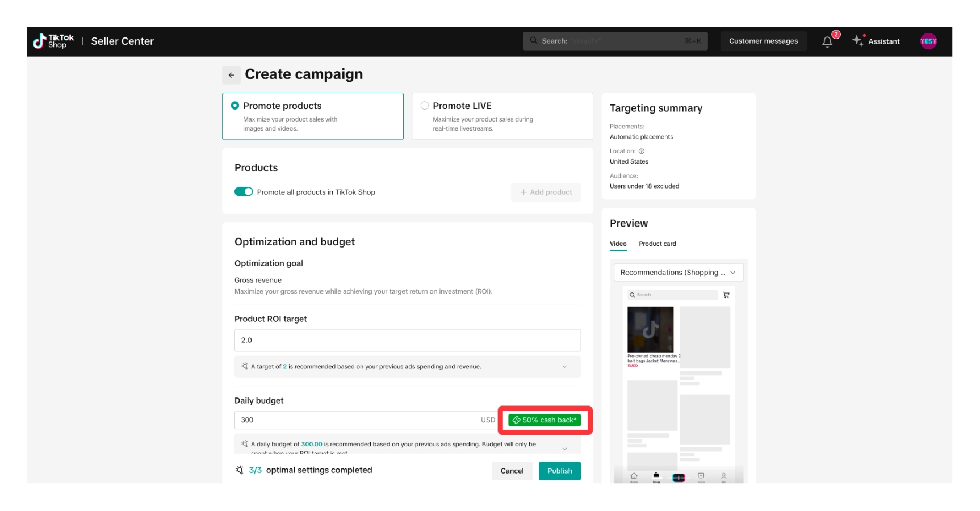Screen dimensions: 980x511
Task: Click the TikTok Shop logo
Action: [x=53, y=41]
